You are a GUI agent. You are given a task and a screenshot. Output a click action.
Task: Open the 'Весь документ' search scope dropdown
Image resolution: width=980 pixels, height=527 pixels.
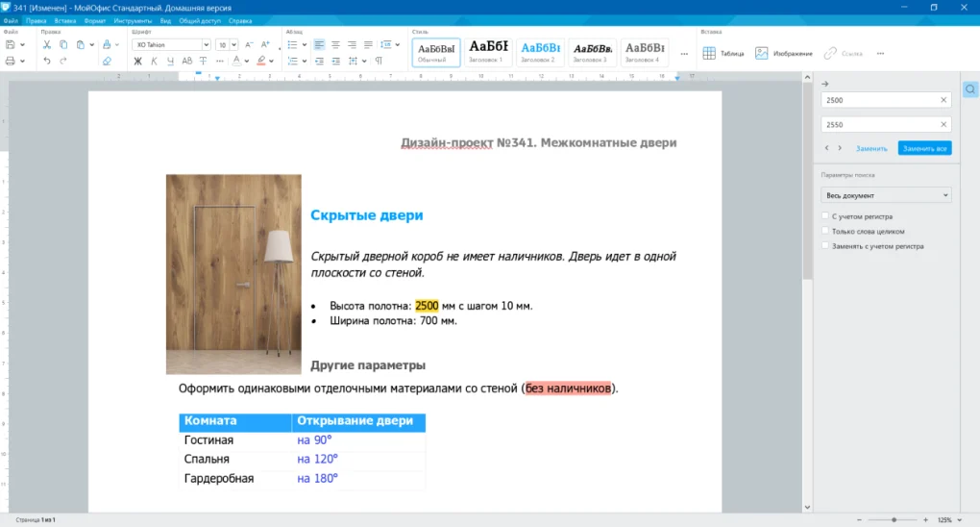(x=886, y=195)
